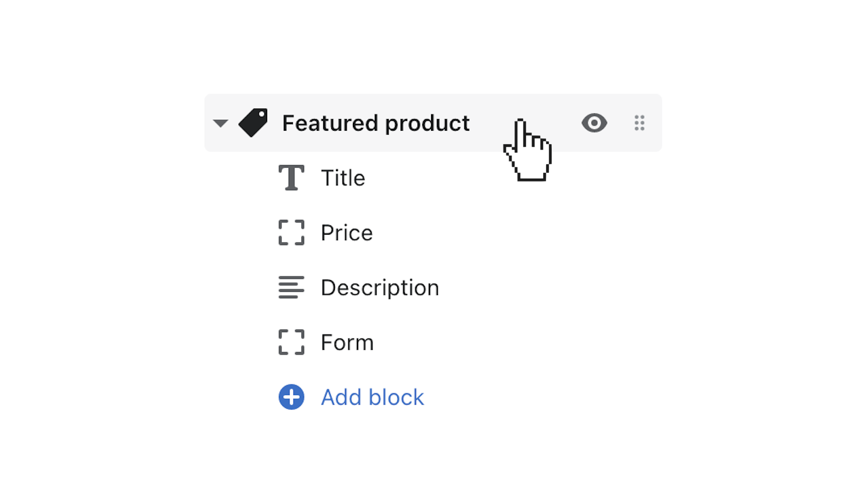Collapse the Featured product section

click(220, 123)
